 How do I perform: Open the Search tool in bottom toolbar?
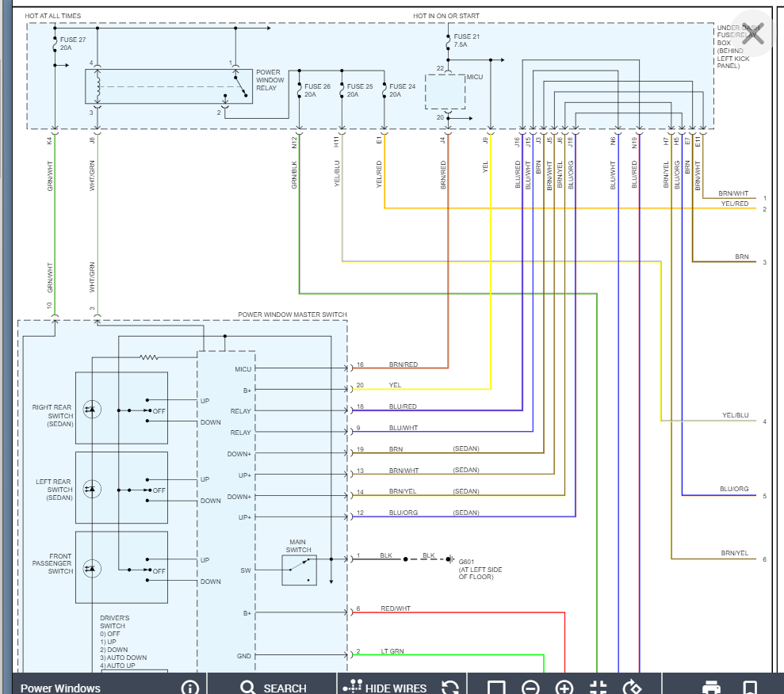[273, 687]
